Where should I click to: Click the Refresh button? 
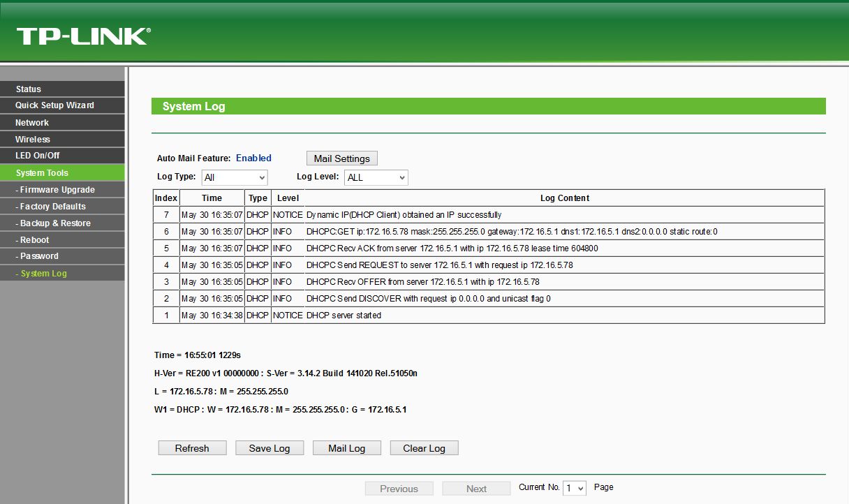click(192, 448)
